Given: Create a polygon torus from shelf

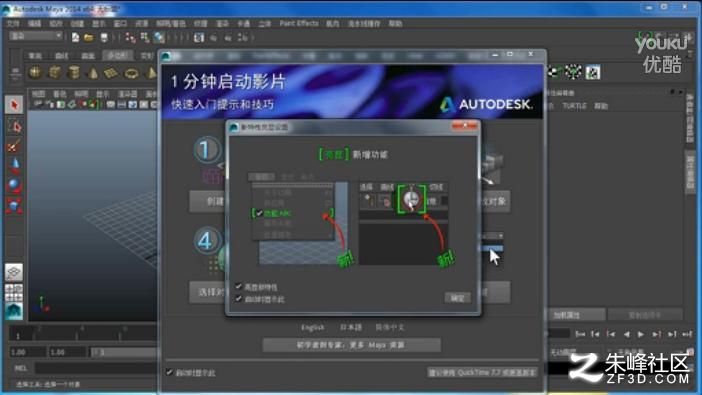Looking at the screenshot, I should (132, 73).
